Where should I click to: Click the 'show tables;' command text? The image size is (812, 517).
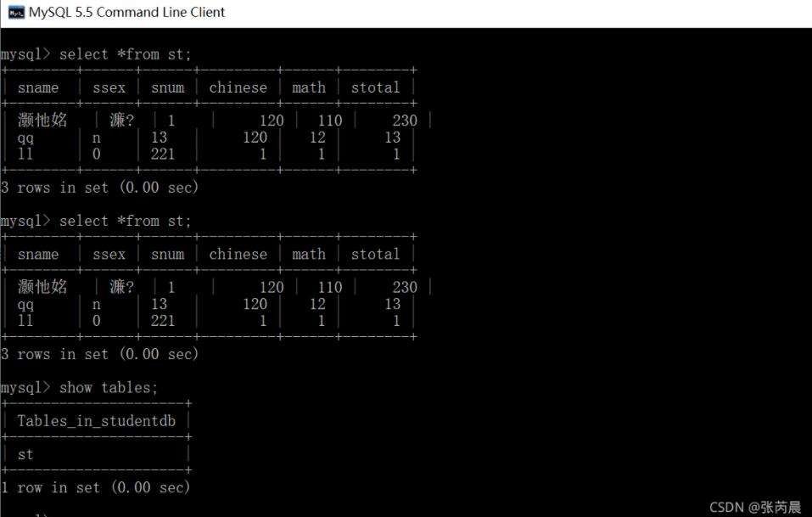109,387
